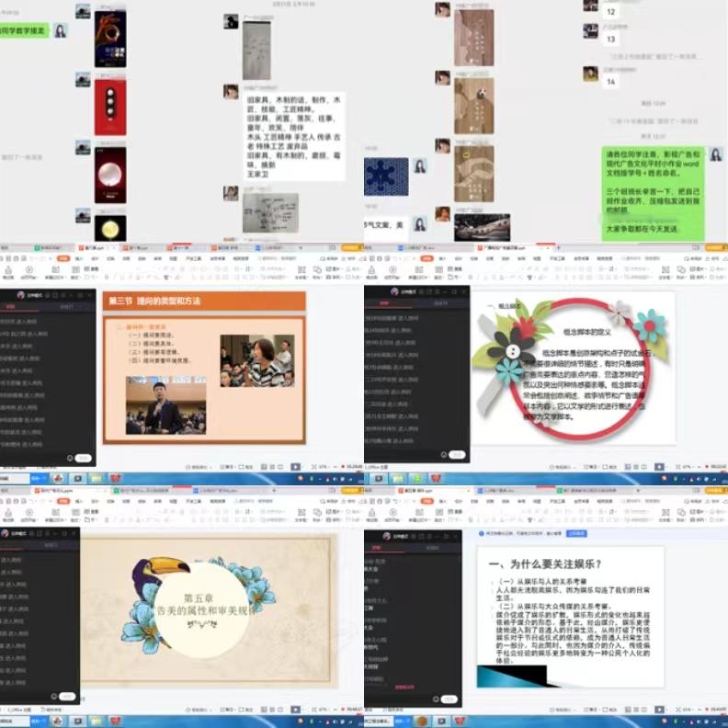Click red WPS taskbar icon under 第三节 window
728x728 pixels.
tap(116, 478)
